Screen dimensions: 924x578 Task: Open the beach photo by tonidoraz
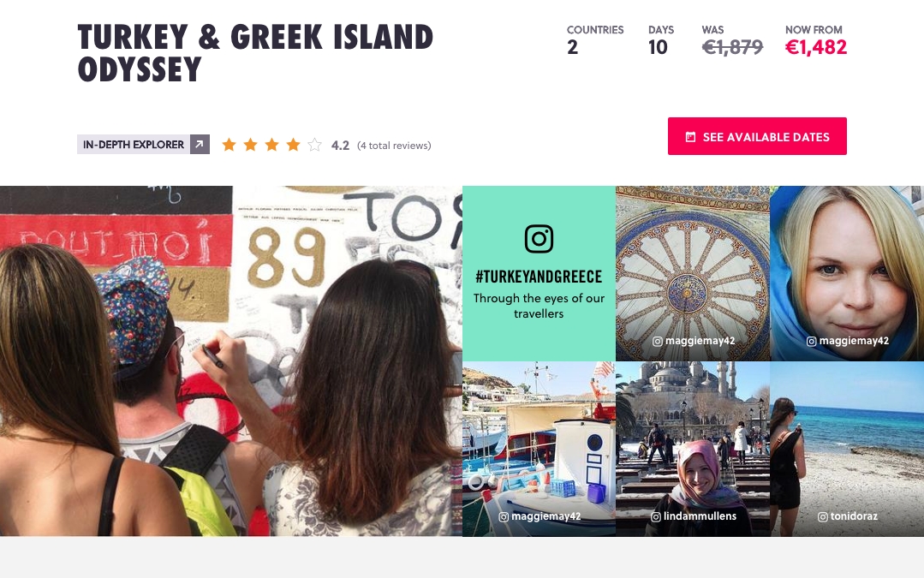pyautogui.click(x=847, y=449)
